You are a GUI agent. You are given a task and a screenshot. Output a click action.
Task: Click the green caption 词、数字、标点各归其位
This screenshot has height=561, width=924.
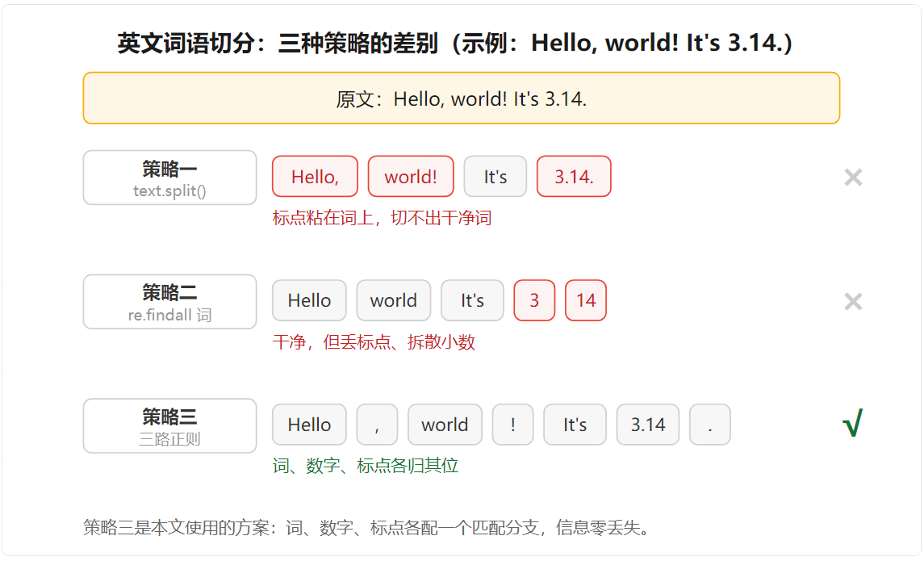tap(366, 466)
